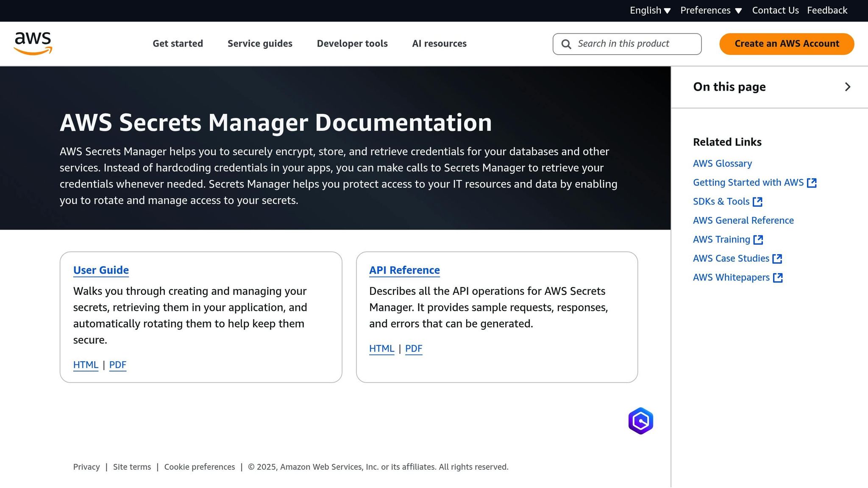The width and height of the screenshot is (868, 488).
Task: Open AWS Glossary related link
Action: [722, 164]
